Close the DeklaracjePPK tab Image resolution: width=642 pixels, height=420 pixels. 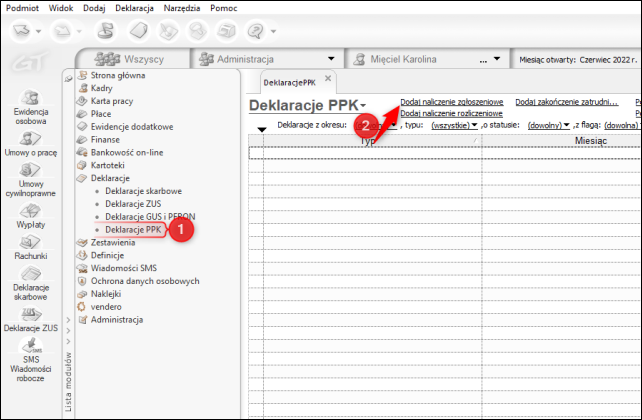[328, 78]
